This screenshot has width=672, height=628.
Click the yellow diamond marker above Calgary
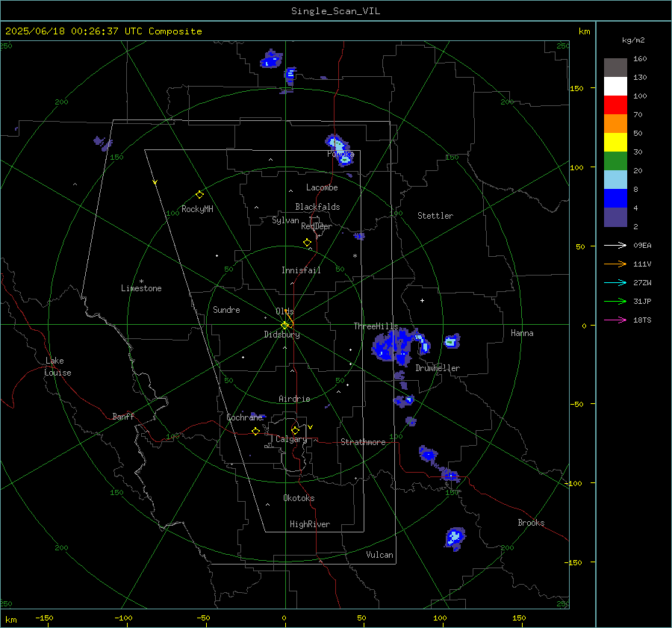pyautogui.click(x=295, y=430)
